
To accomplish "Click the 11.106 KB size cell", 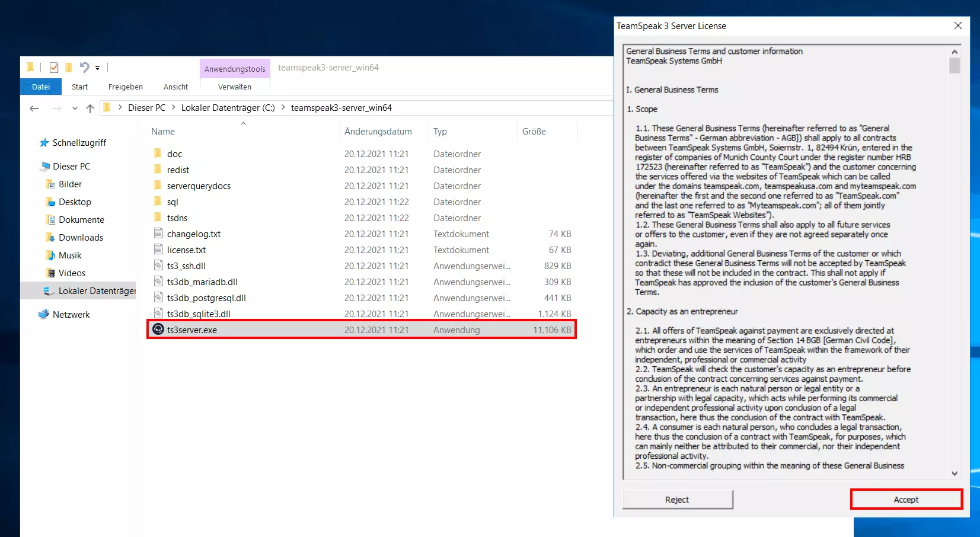I will (x=552, y=330).
